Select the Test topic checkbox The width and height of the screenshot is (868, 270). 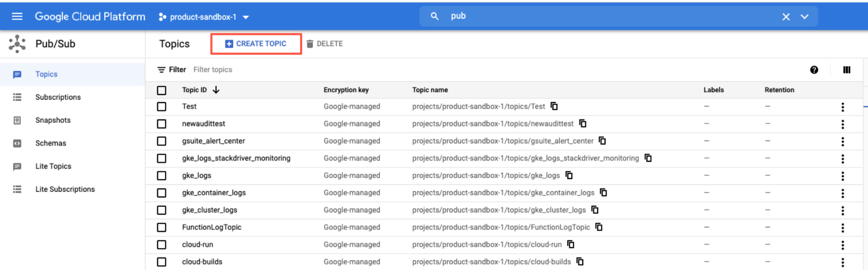(161, 107)
